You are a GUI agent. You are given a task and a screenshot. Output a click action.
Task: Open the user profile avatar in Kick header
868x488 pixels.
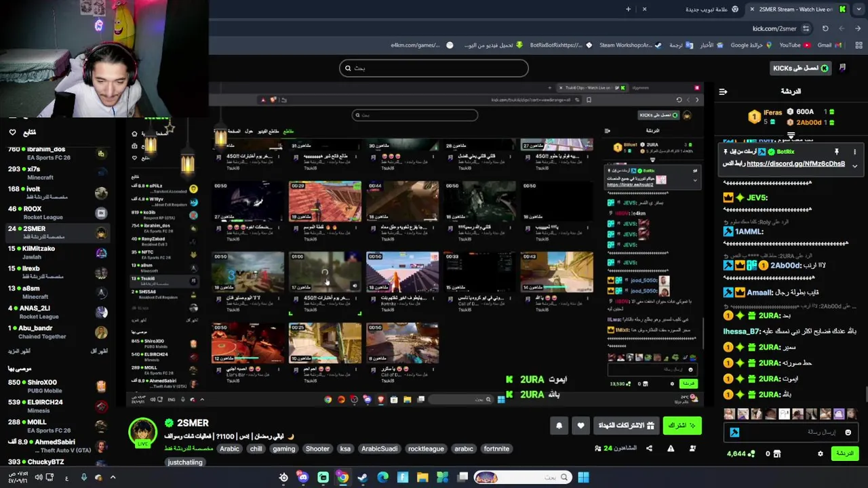(x=842, y=68)
